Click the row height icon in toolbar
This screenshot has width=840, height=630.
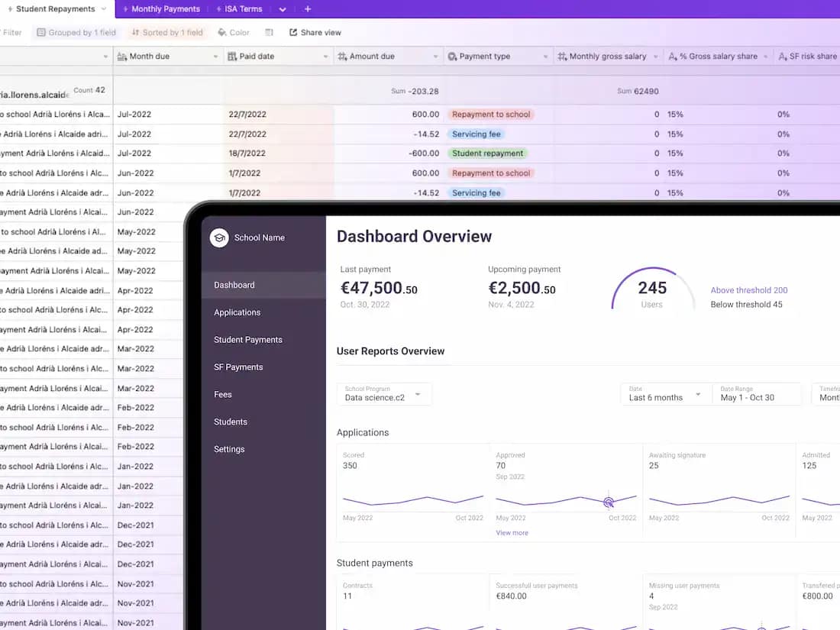click(269, 33)
